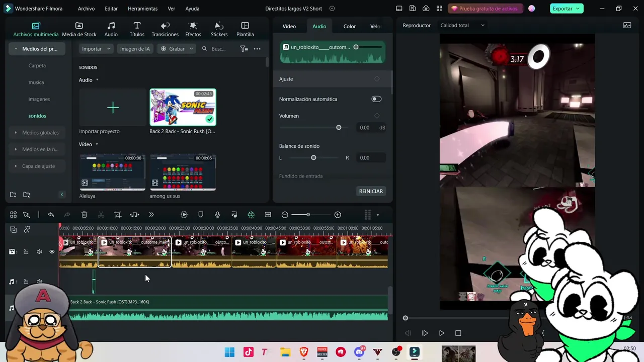
Task: Show more timeline tools via double chevron
Action: [x=151, y=215]
